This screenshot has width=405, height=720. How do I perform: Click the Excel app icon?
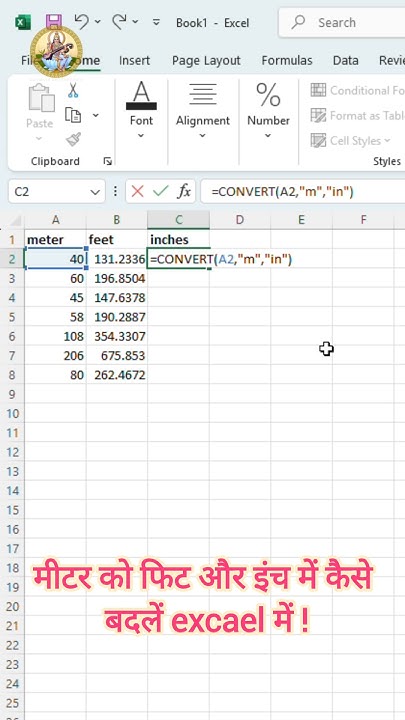tap(23, 22)
